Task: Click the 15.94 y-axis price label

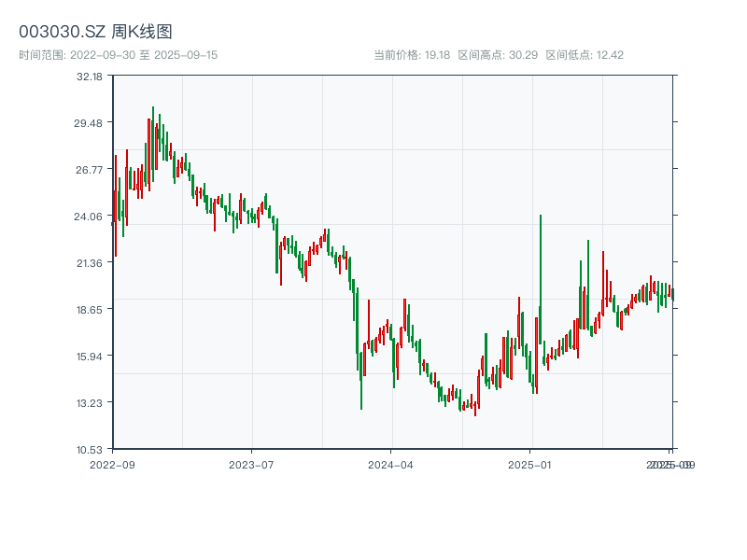Action: [90, 356]
